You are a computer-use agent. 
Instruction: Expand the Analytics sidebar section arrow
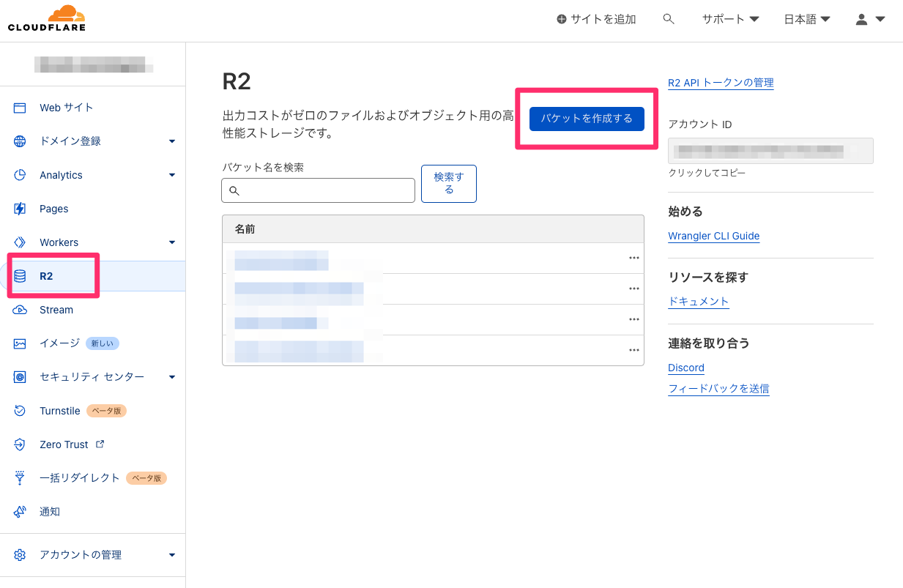(x=172, y=175)
